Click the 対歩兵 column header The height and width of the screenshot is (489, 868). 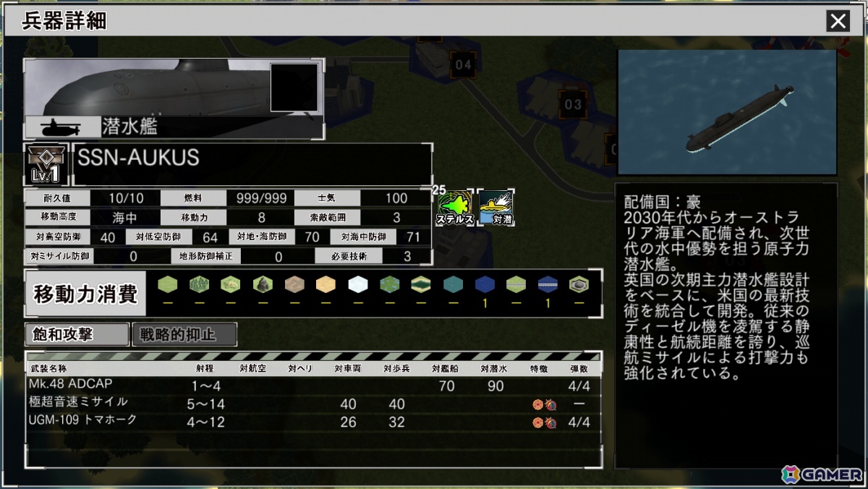pos(397,369)
